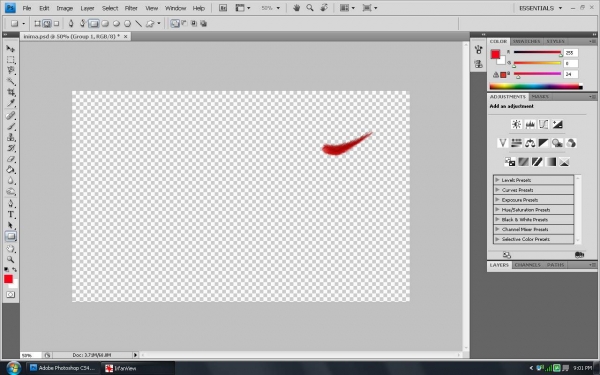Viewport: 600px width, 375px height.
Task: Click the foreground color swatch in Color panel
Action: click(x=496, y=54)
